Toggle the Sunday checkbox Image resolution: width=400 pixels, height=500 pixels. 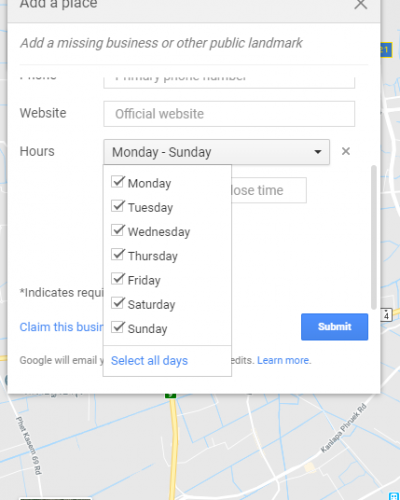pos(118,328)
